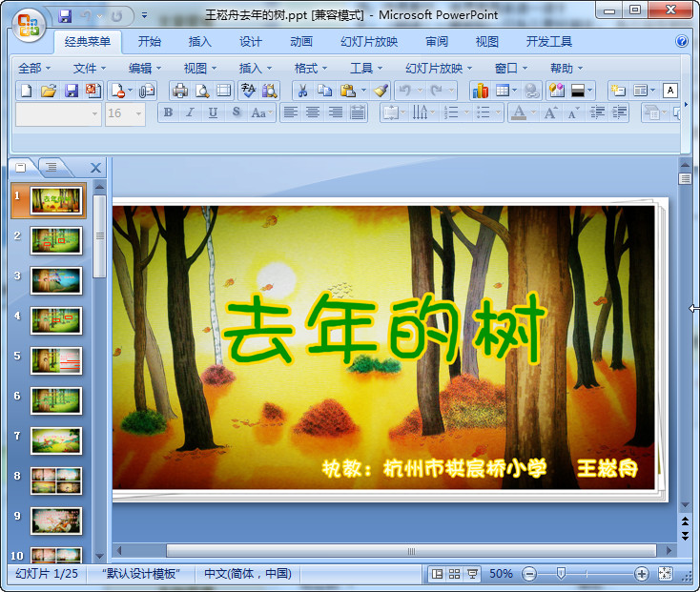Switch to the 设计 ribbon tab
Screen dimensions: 700x592
pos(251,42)
